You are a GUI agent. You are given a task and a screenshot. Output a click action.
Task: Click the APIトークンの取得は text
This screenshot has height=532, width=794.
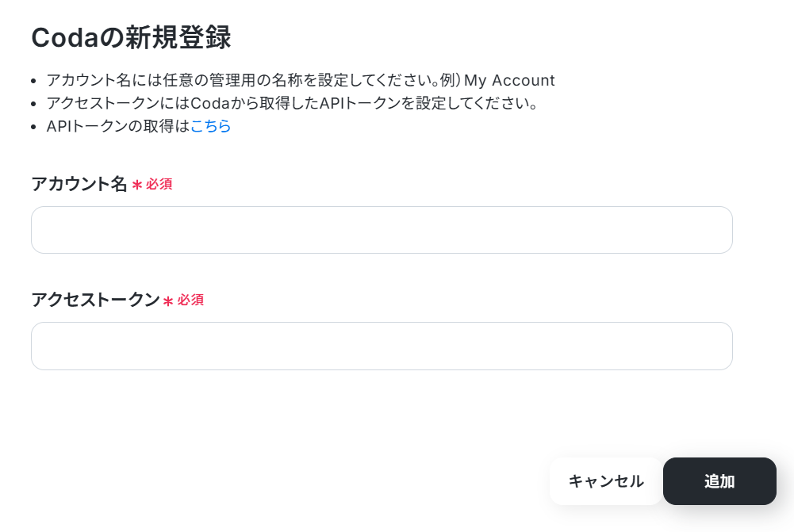tap(118, 126)
